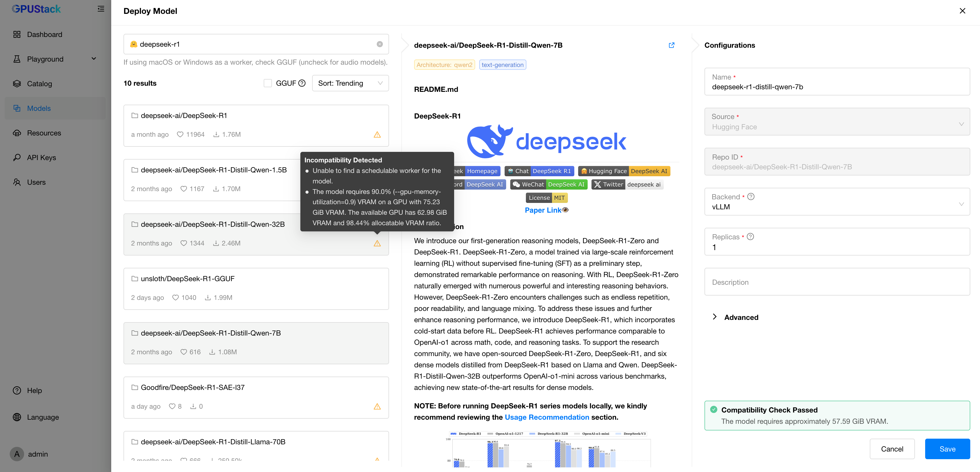Click the Playground flask icon
The height and width of the screenshot is (472, 980).
(x=17, y=59)
